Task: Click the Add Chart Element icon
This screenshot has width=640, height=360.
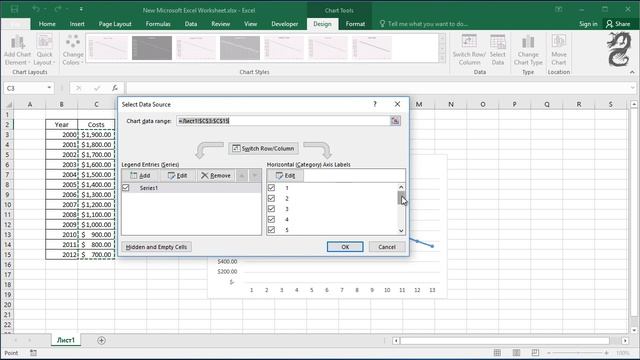Action: (x=17, y=42)
